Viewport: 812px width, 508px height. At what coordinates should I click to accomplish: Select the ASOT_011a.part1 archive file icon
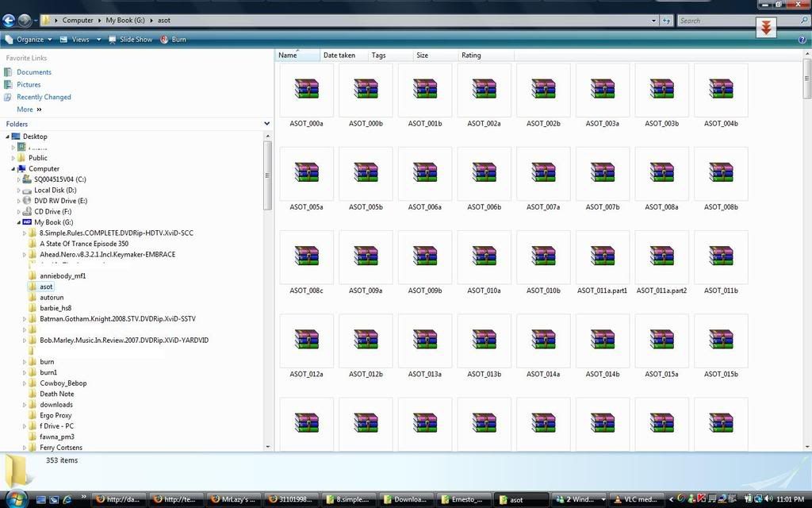(603, 256)
